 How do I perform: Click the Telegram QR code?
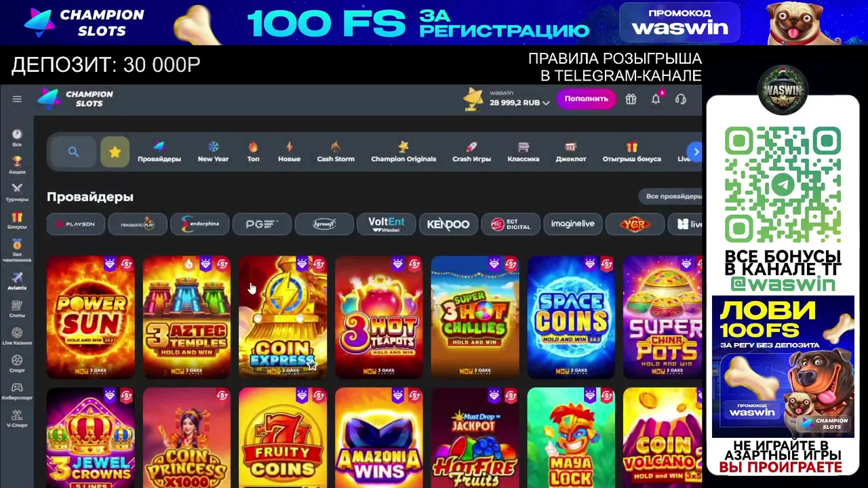tap(783, 184)
